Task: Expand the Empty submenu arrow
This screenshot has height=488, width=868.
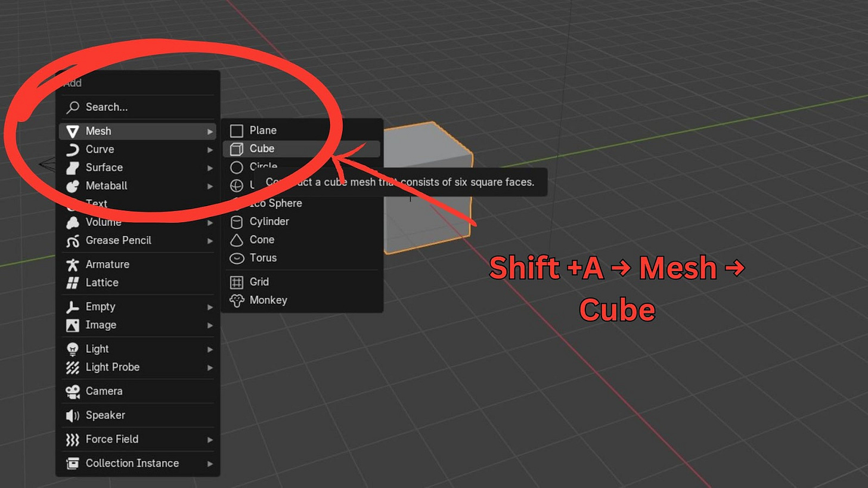Action: pyautogui.click(x=210, y=307)
